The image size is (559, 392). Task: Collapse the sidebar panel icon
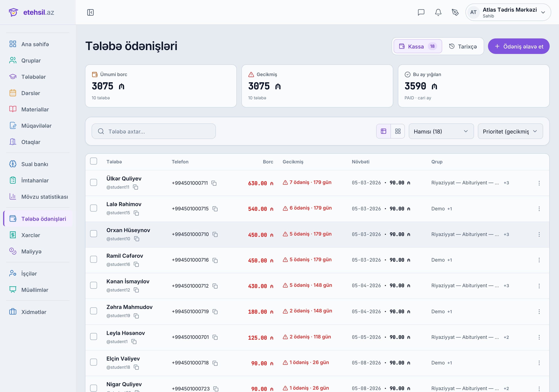tap(90, 12)
